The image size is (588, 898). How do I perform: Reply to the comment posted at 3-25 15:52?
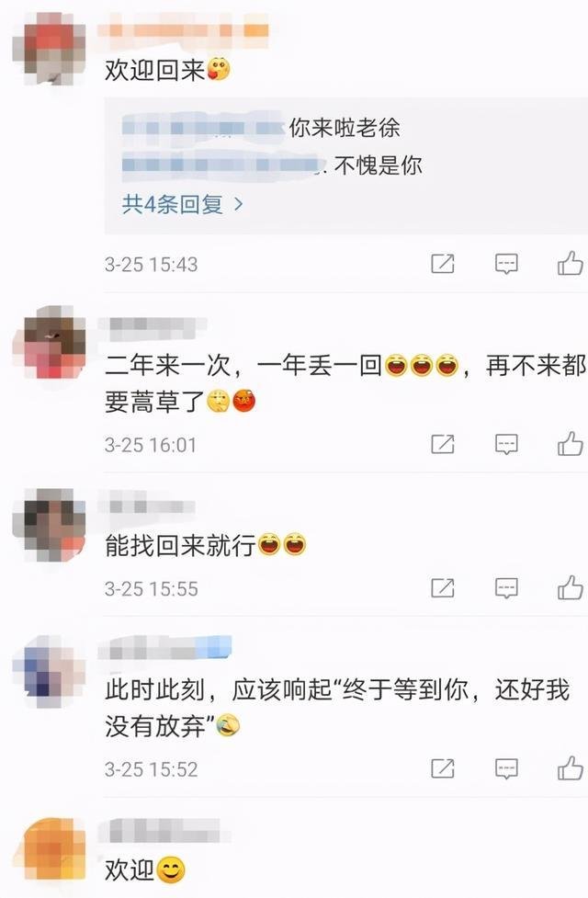point(506,768)
